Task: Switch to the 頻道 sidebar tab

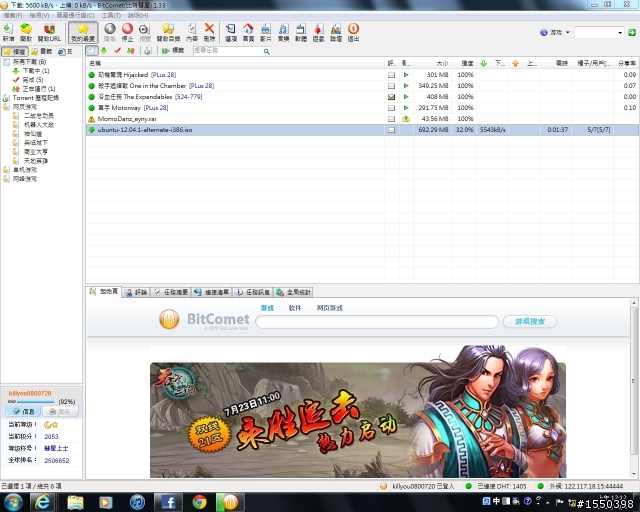Action: tap(15, 51)
